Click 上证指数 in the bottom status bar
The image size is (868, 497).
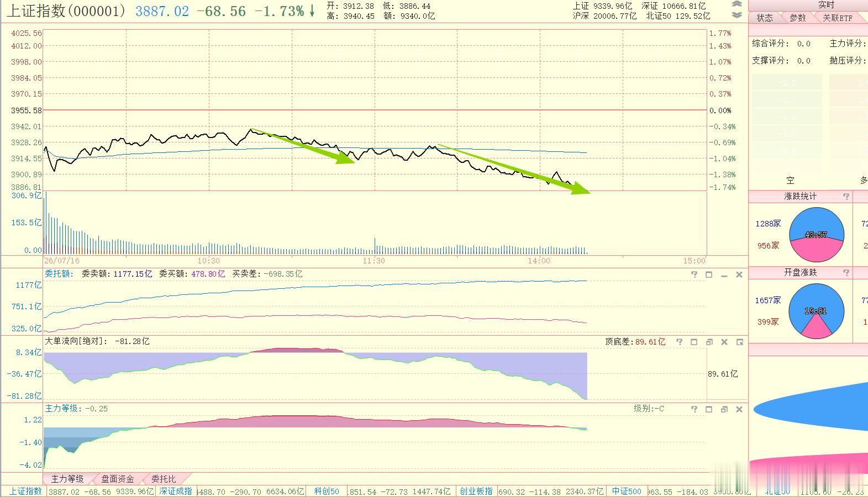click(x=25, y=491)
